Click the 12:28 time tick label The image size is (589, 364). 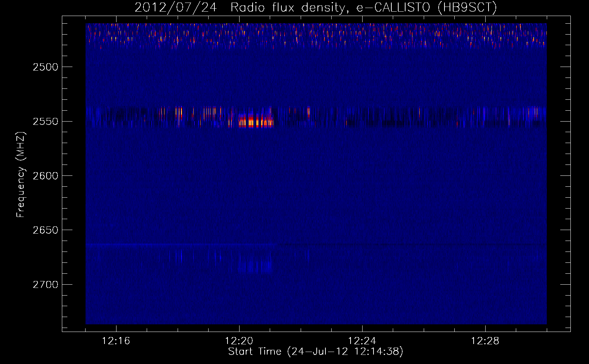[485, 341]
